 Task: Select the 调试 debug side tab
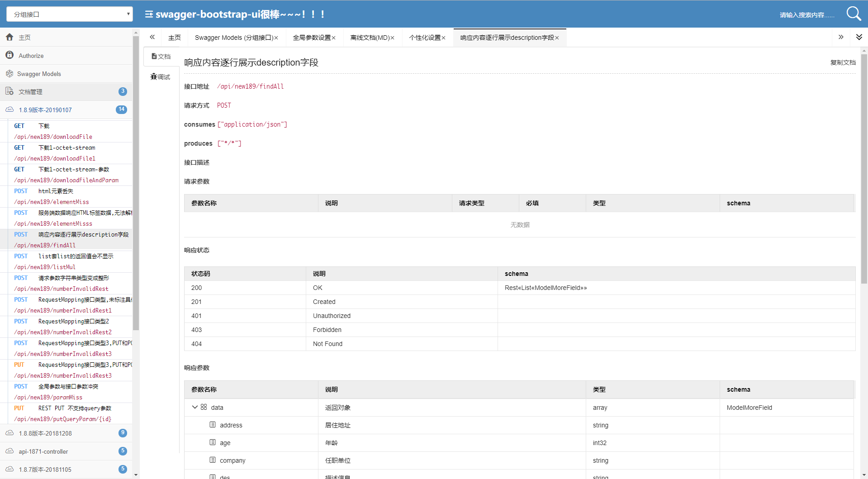[x=161, y=77]
